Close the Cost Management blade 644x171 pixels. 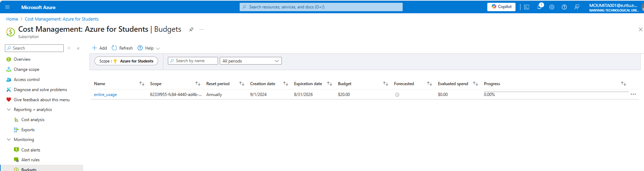click(x=640, y=30)
